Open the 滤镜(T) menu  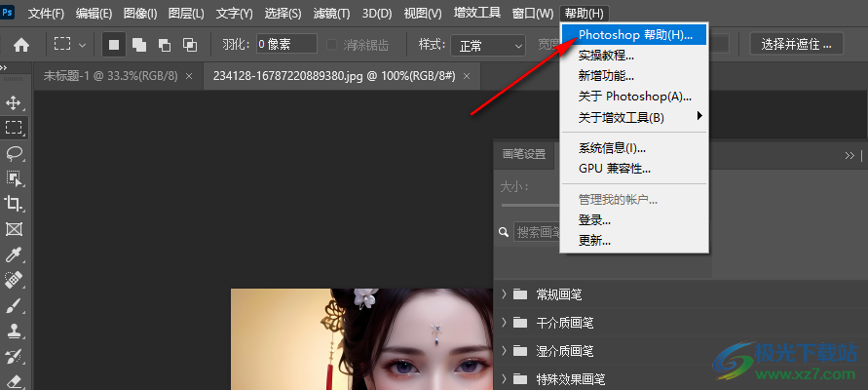pos(331,14)
